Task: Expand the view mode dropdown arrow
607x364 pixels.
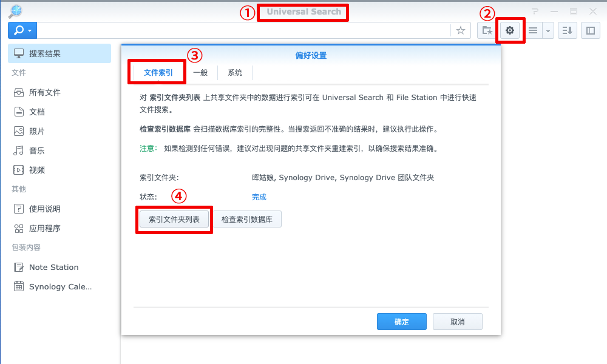Action: coord(548,30)
